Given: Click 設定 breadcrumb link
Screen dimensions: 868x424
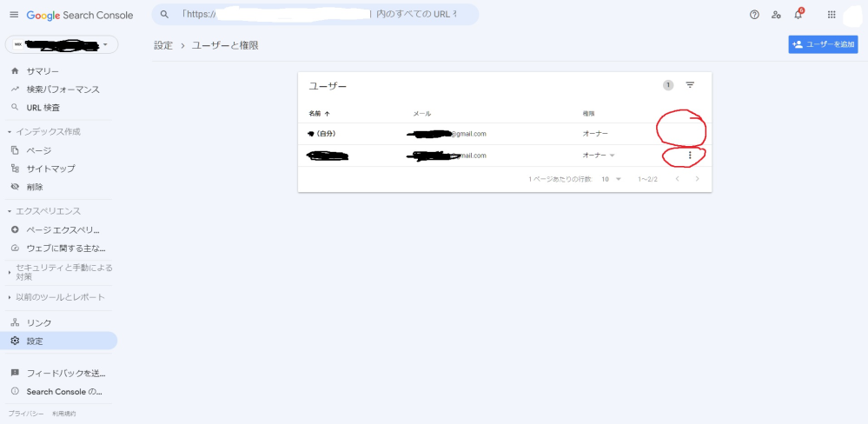Looking at the screenshot, I should click(x=163, y=45).
